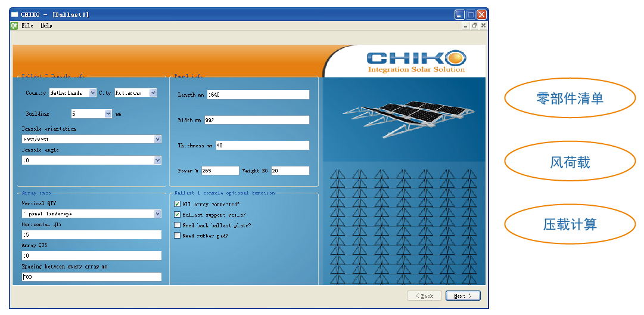Click the Length mm input field
This screenshot has height=315, width=644.
(257, 95)
